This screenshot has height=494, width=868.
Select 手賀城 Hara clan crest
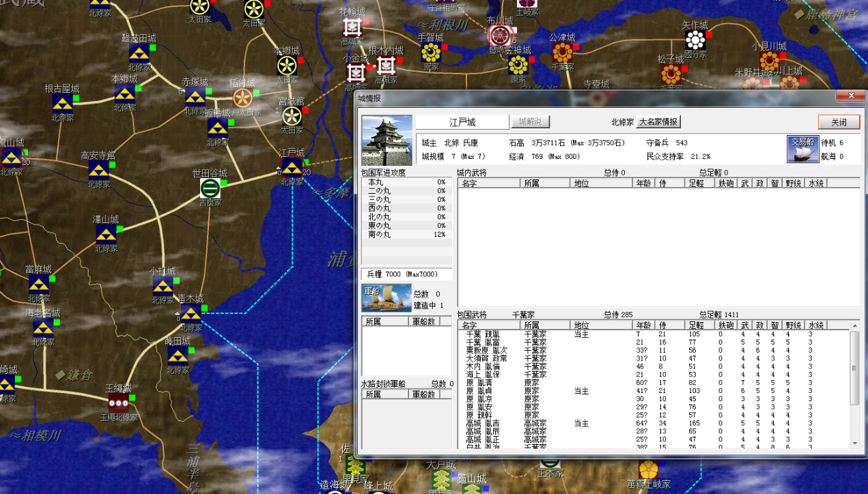[x=431, y=53]
